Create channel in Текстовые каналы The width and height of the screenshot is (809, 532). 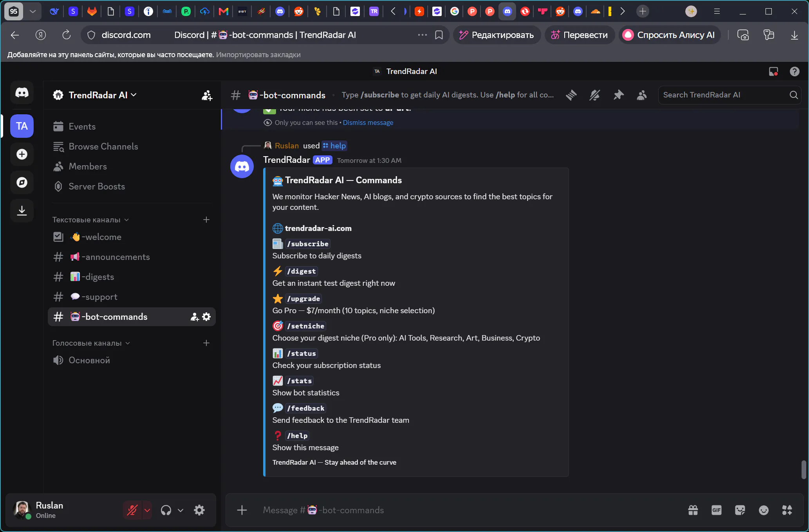click(x=206, y=220)
